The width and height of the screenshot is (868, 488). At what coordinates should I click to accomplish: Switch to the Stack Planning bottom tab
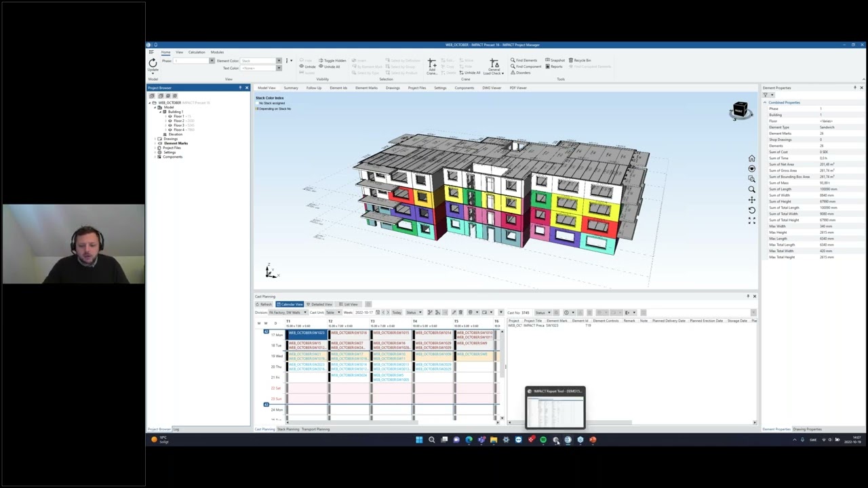pyautogui.click(x=288, y=429)
